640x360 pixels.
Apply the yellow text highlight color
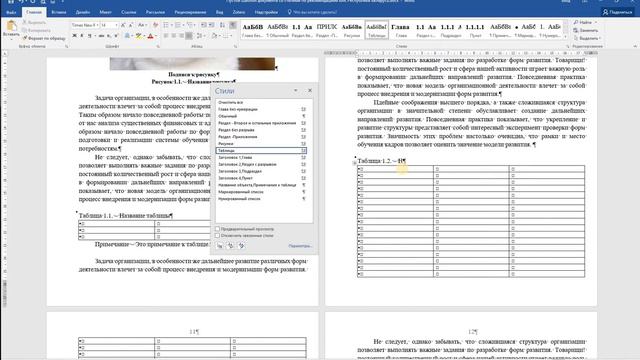[139, 36]
